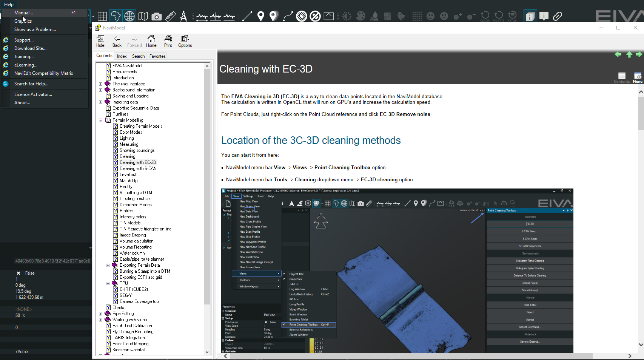644x360 pixels.
Task: Go Back in the help viewer
Action: (117, 41)
